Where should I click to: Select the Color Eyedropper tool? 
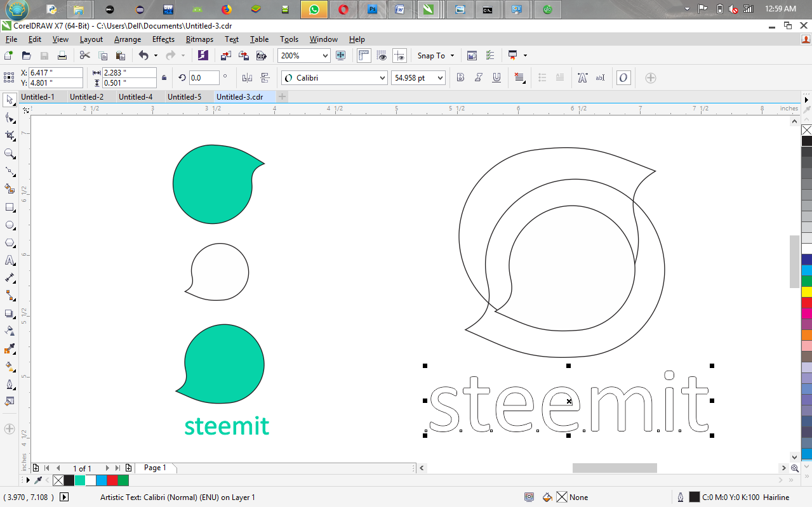coord(10,349)
